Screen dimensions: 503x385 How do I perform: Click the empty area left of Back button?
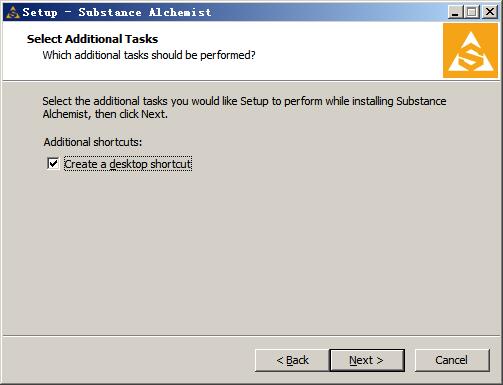128,360
